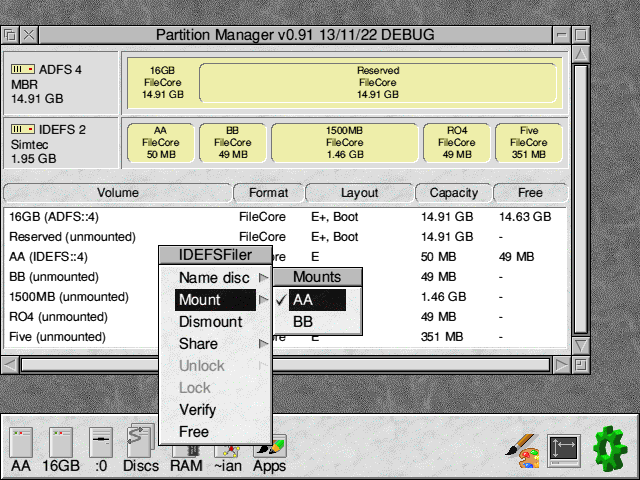The image size is (640, 480).
Task: Select the RO4 49 MB partition block
Action: click(457, 142)
